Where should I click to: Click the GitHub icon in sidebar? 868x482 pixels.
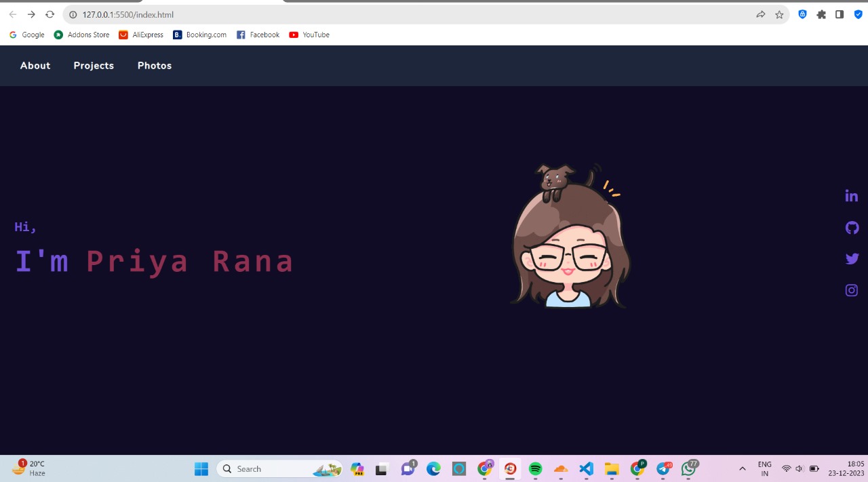[852, 228]
